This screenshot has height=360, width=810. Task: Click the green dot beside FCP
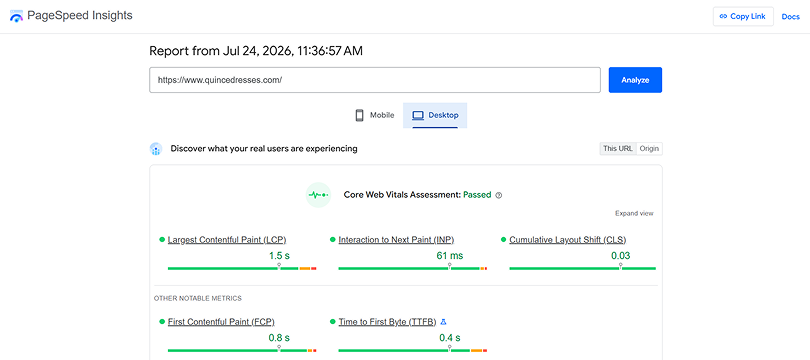click(162, 322)
